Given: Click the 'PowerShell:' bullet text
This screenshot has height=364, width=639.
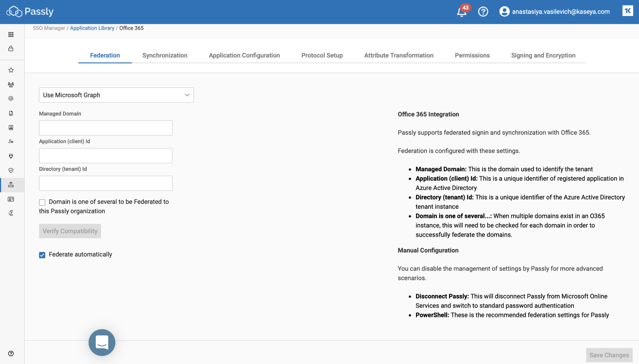Looking at the screenshot, I should point(433,315).
